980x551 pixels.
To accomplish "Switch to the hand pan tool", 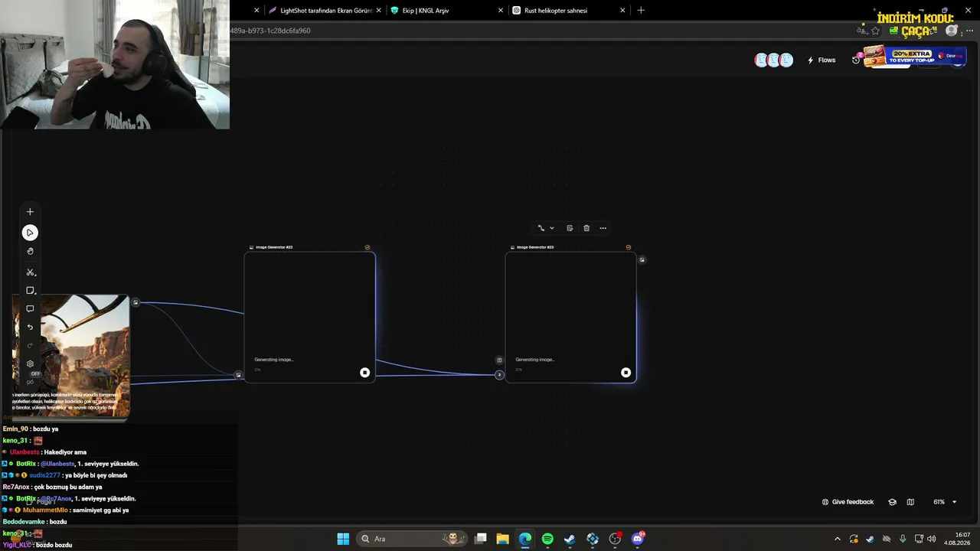I will (x=30, y=251).
